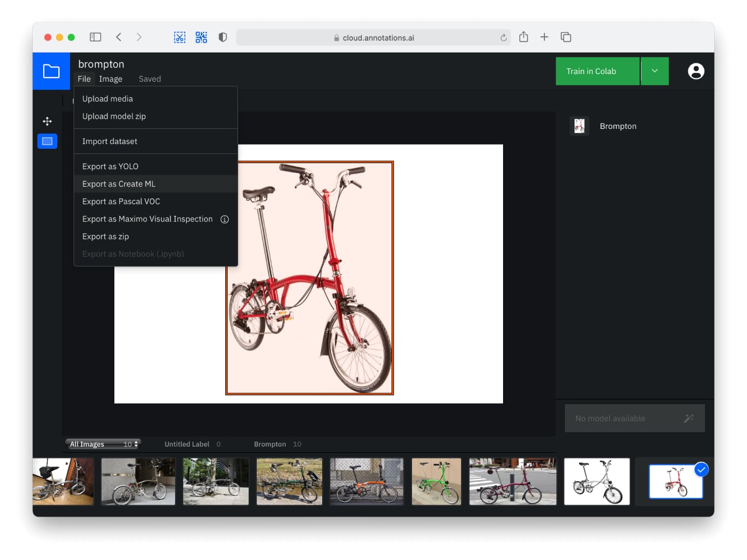Screen dimensions: 747x560
Task: Toggle the checkmark on selected red bike thumbnail
Action: (x=701, y=470)
